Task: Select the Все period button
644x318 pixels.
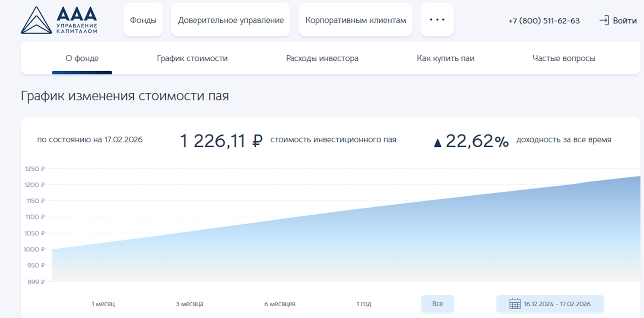Action: point(438,304)
